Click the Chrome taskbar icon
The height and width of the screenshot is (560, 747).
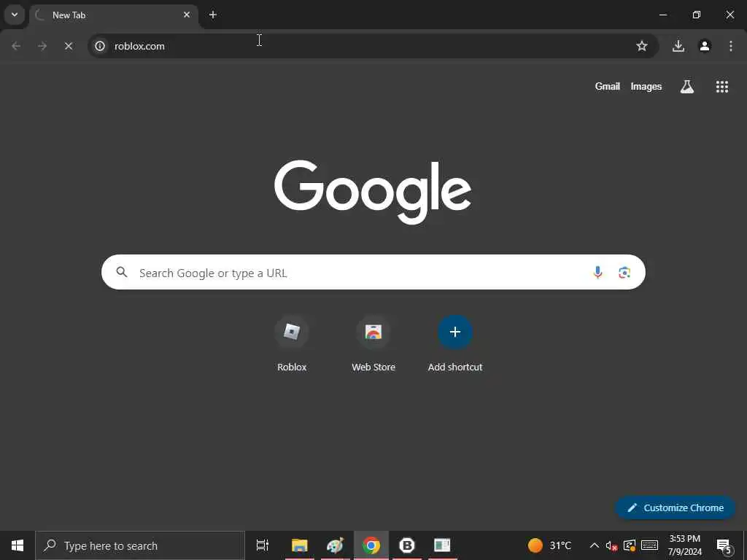371,545
